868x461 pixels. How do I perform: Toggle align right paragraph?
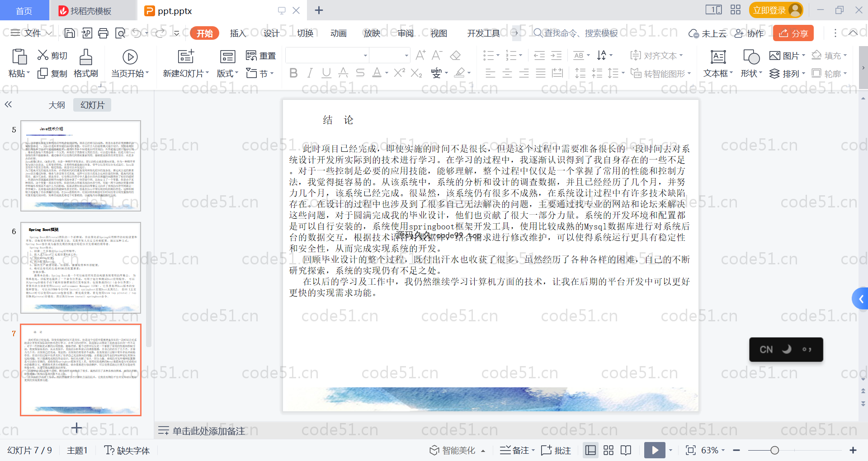click(x=524, y=73)
